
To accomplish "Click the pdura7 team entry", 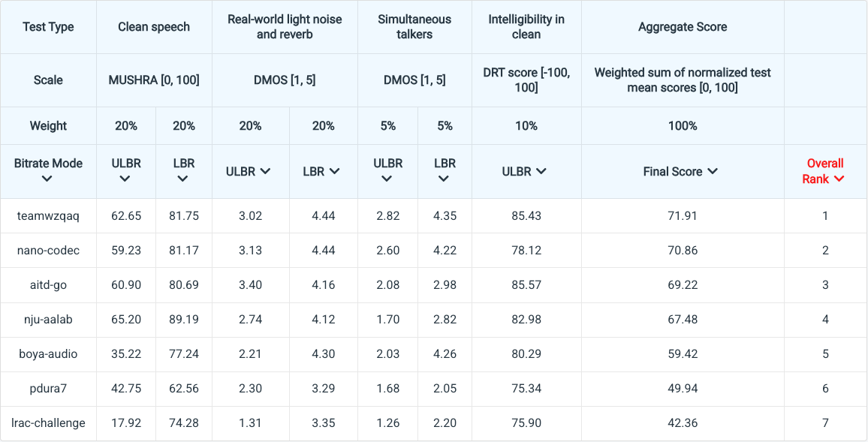I will coord(48,389).
